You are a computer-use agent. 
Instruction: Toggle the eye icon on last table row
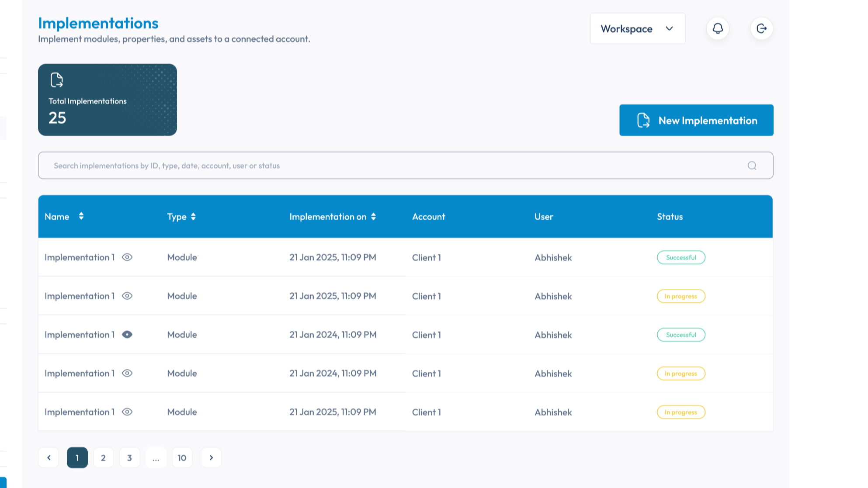[x=127, y=412]
